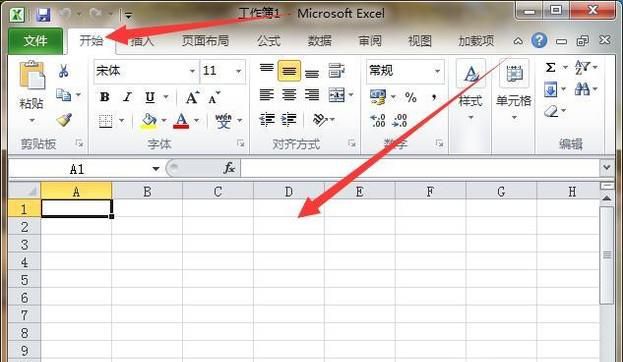Click the text orientation icon
The height and width of the screenshot is (362, 623).
[320, 119]
